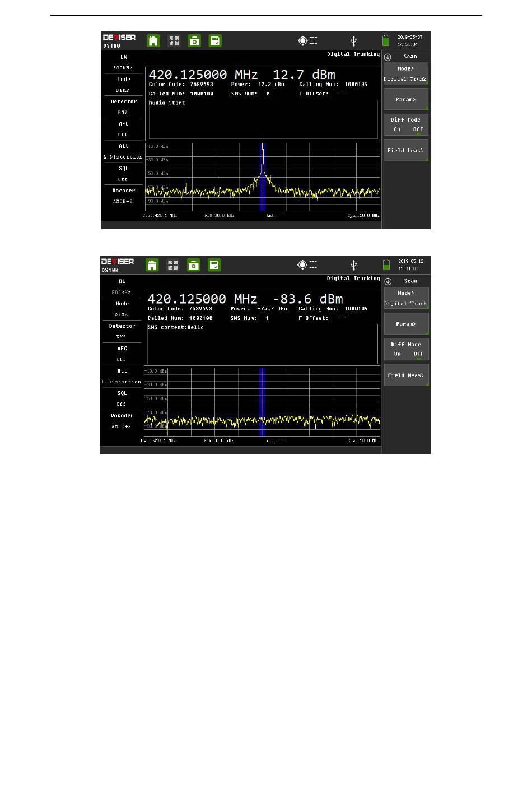Click Scan menu title in SMS Hello screen
Screen dimensions: 532x789
click(x=410, y=281)
